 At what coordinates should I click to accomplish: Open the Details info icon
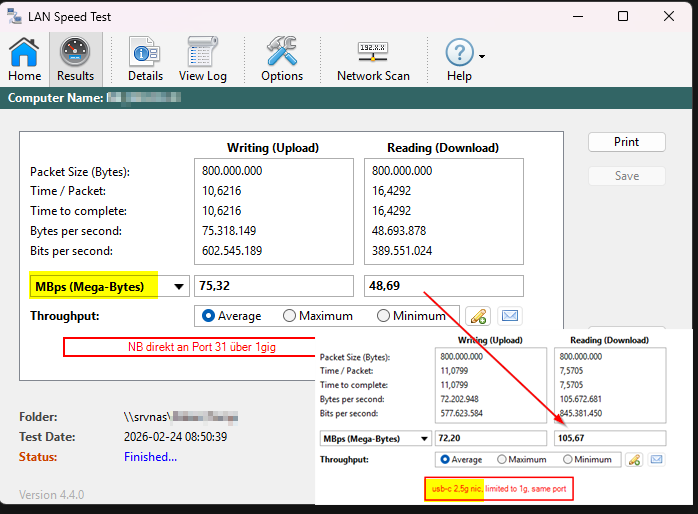point(145,59)
